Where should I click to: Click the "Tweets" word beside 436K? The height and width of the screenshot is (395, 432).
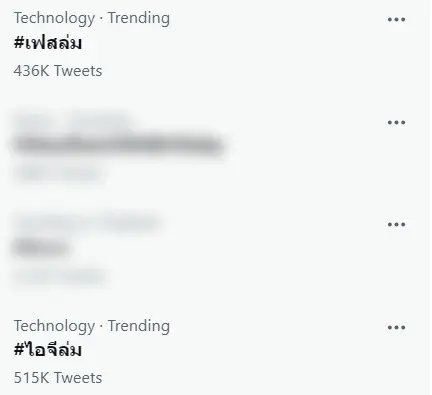click(x=78, y=71)
